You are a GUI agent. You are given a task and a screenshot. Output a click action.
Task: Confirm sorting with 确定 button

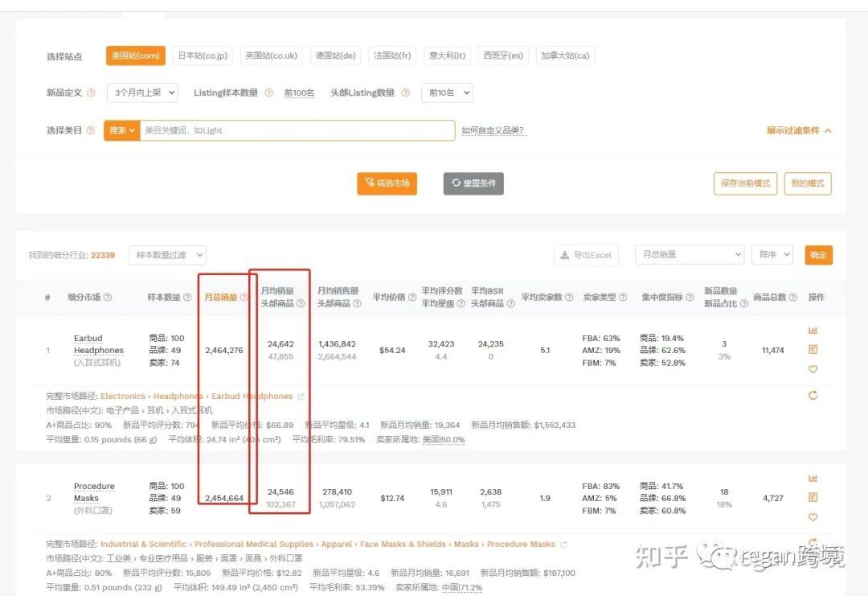point(819,255)
